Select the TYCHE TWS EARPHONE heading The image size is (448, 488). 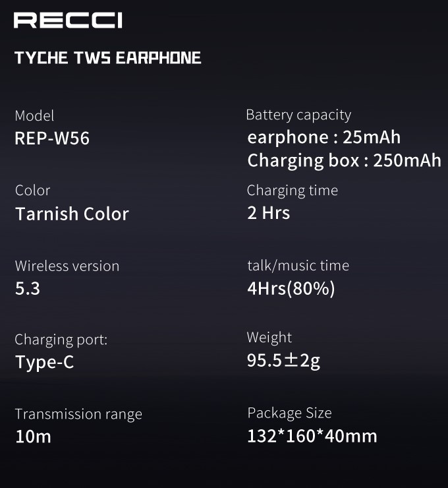(x=108, y=58)
